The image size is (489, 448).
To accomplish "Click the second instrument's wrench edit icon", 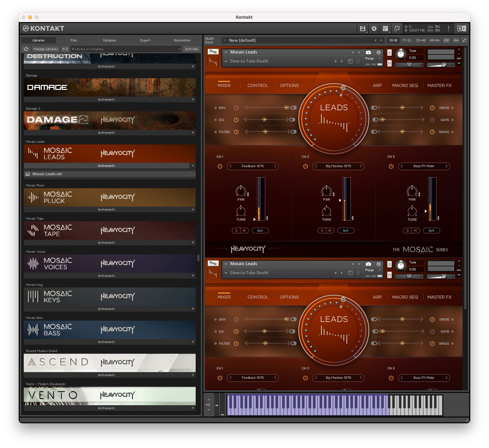I will point(213,263).
